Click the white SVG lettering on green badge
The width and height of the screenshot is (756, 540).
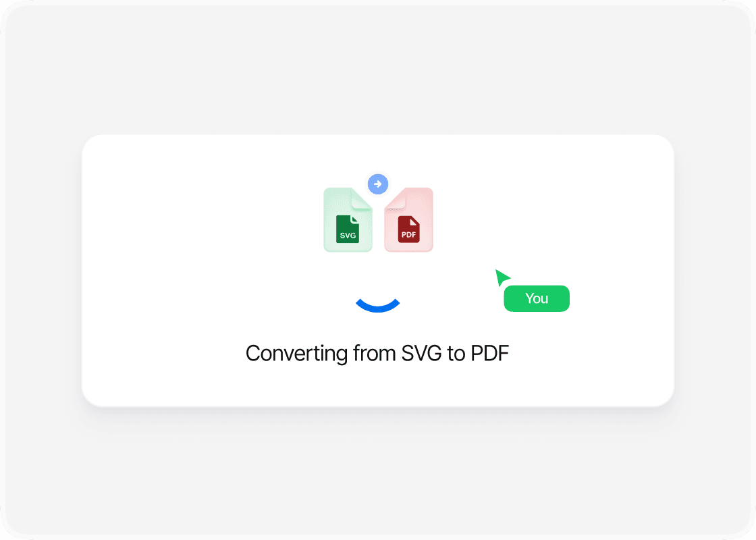[x=348, y=236]
